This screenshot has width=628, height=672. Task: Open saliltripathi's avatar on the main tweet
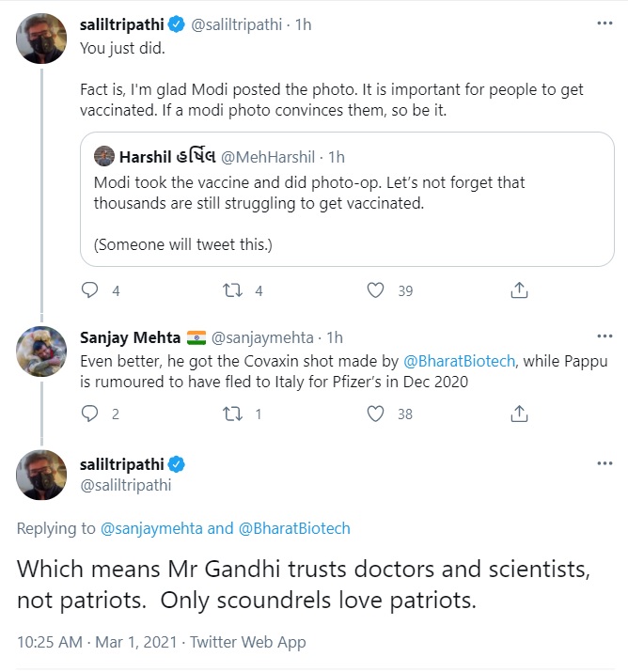coord(41,474)
